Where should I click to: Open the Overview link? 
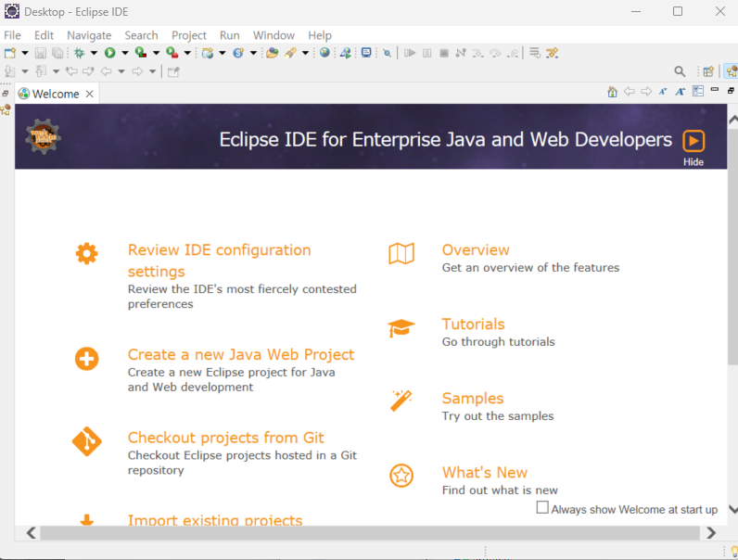(x=476, y=250)
